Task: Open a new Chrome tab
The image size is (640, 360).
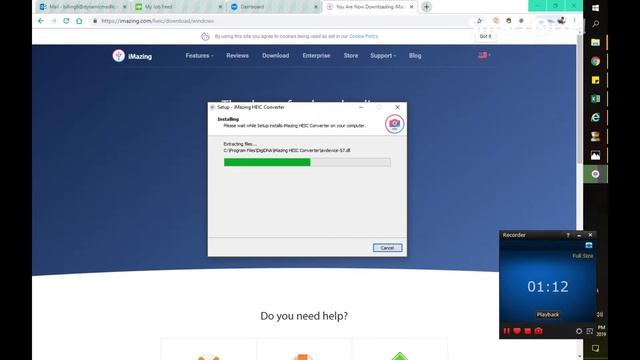Action: coord(427,7)
